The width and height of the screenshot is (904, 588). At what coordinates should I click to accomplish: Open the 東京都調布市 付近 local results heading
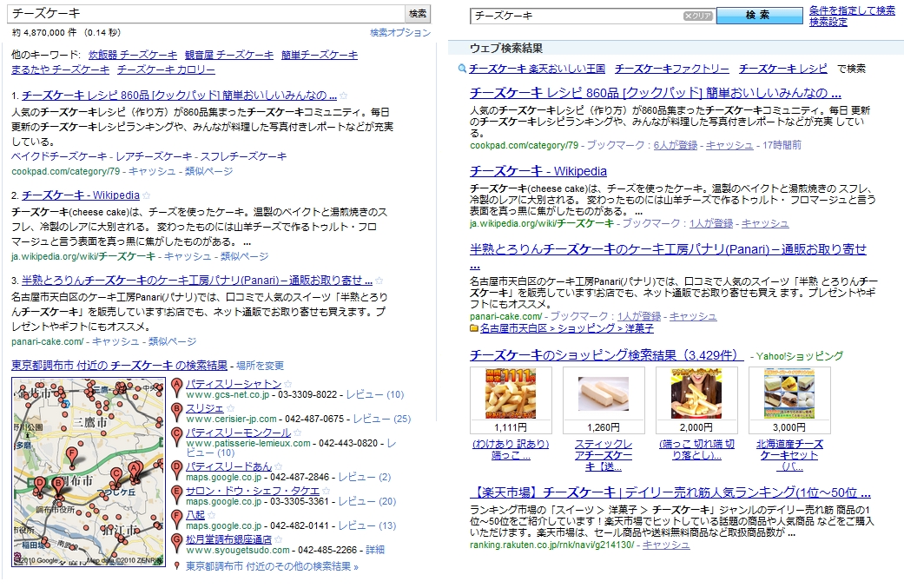pyautogui.click(x=119, y=366)
